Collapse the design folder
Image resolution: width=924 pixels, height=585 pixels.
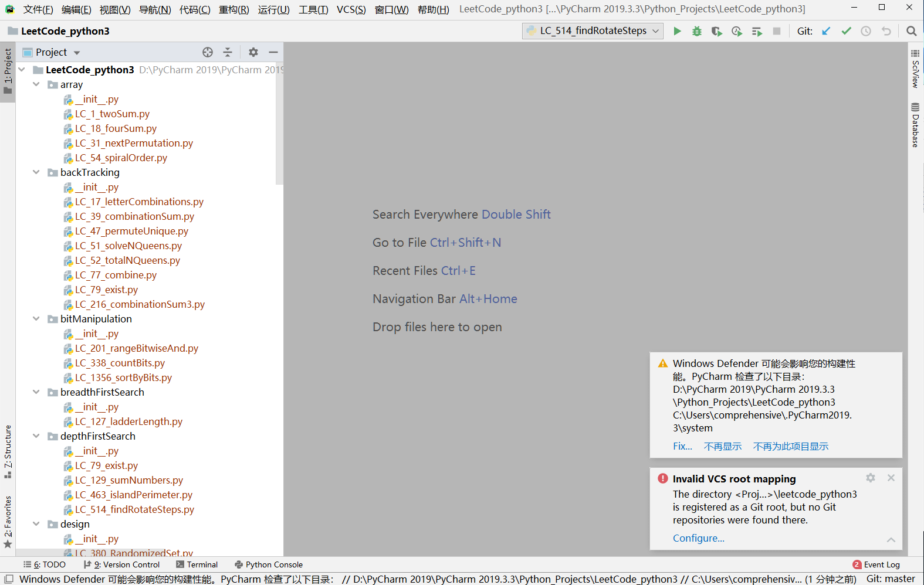tap(36, 524)
